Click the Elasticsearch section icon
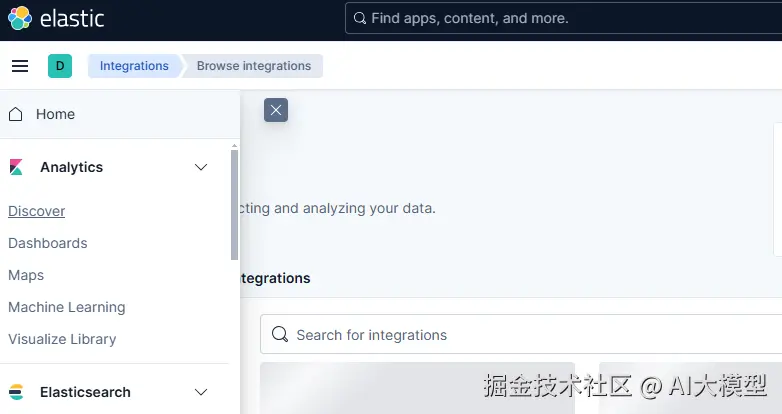Viewport: 782px width, 414px height. tap(16, 392)
